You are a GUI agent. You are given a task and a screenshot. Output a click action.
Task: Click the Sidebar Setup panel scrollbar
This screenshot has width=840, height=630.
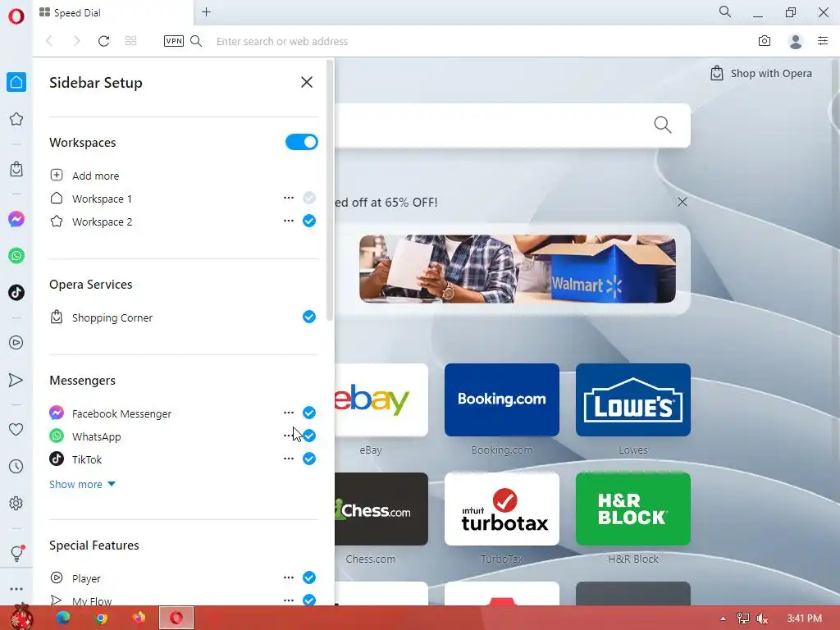[330, 190]
